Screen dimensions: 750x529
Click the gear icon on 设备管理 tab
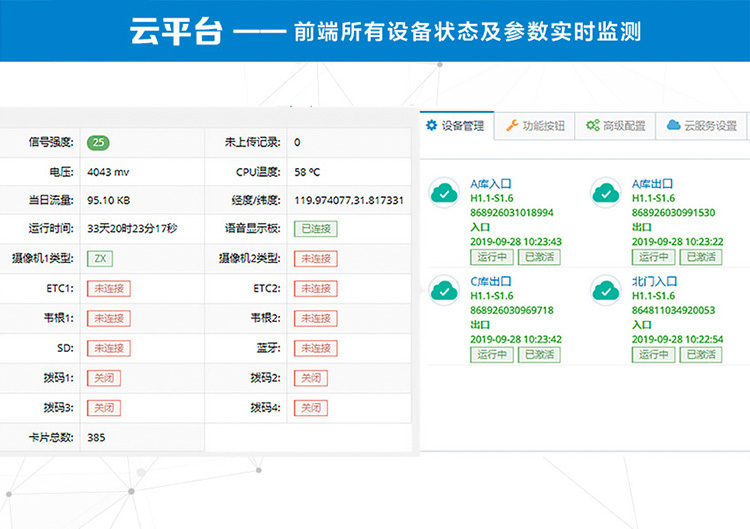tap(432, 125)
